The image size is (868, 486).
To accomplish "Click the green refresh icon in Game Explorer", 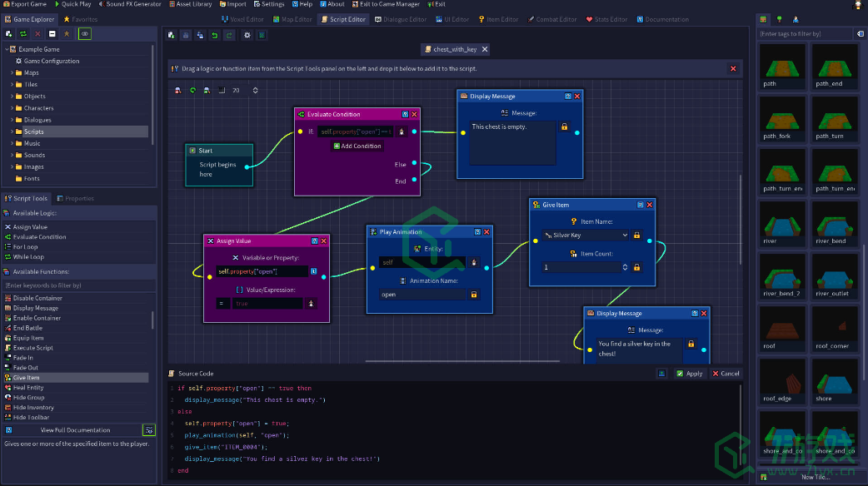I will point(22,34).
